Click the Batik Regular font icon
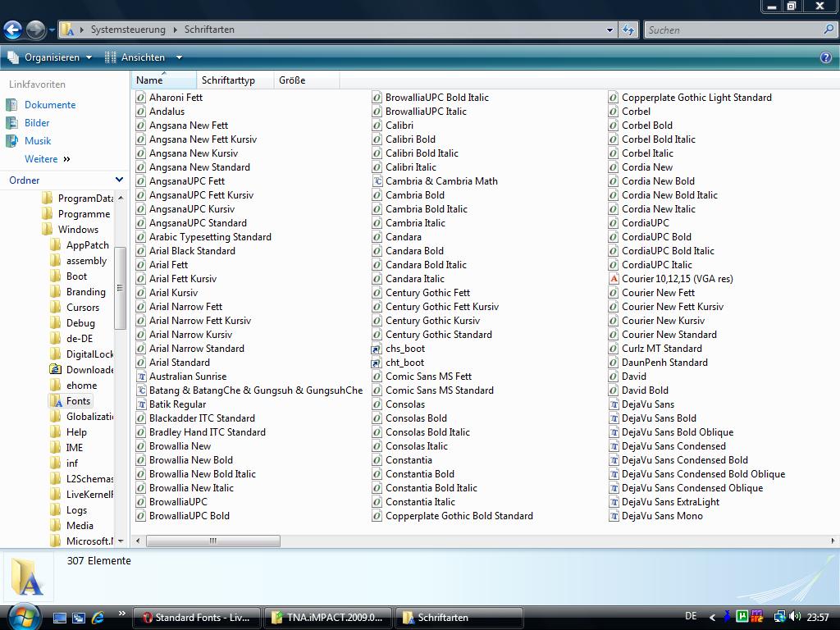The height and width of the screenshot is (630, 840). pyautogui.click(x=141, y=404)
